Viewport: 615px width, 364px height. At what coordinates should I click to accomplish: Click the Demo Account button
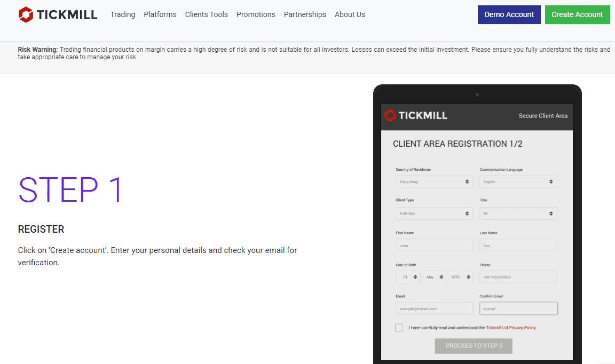[x=509, y=14]
